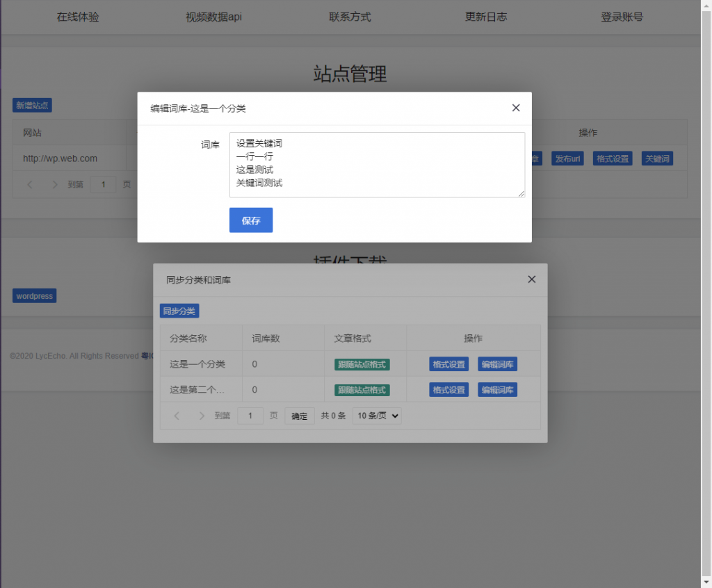Click the 确定 pagination confirm button

[300, 416]
